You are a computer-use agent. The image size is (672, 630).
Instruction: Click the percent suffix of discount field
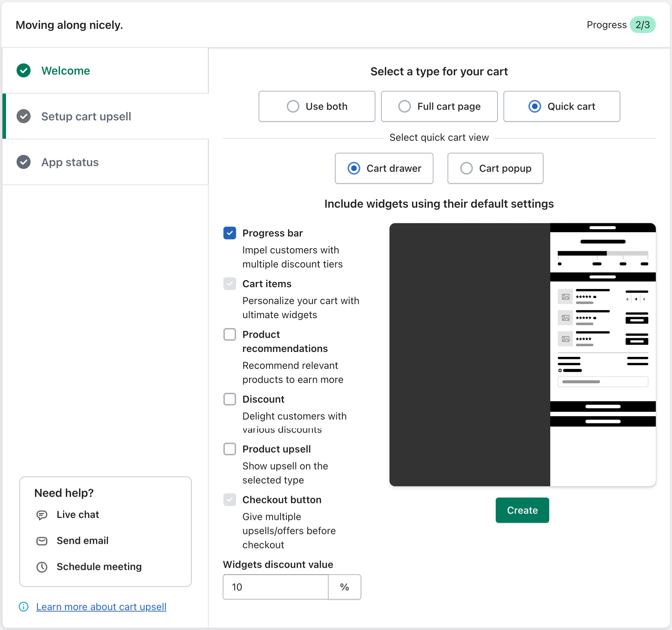coord(344,587)
